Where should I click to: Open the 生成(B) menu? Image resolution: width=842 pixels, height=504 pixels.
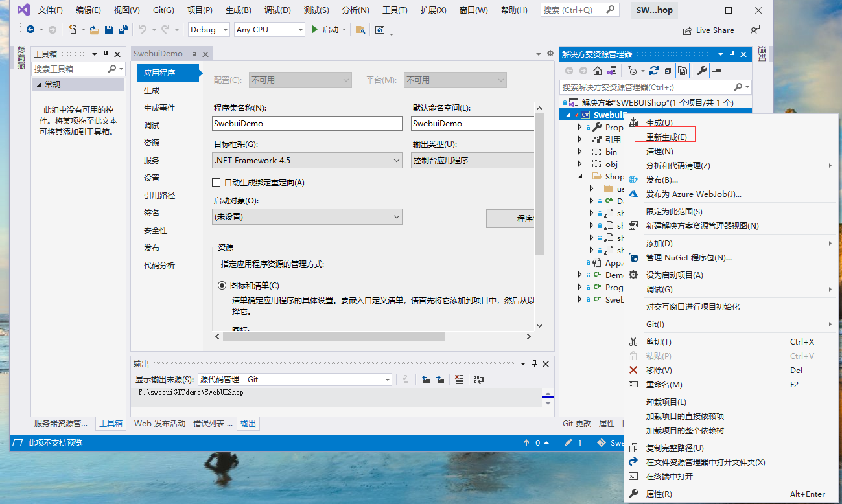(x=239, y=10)
